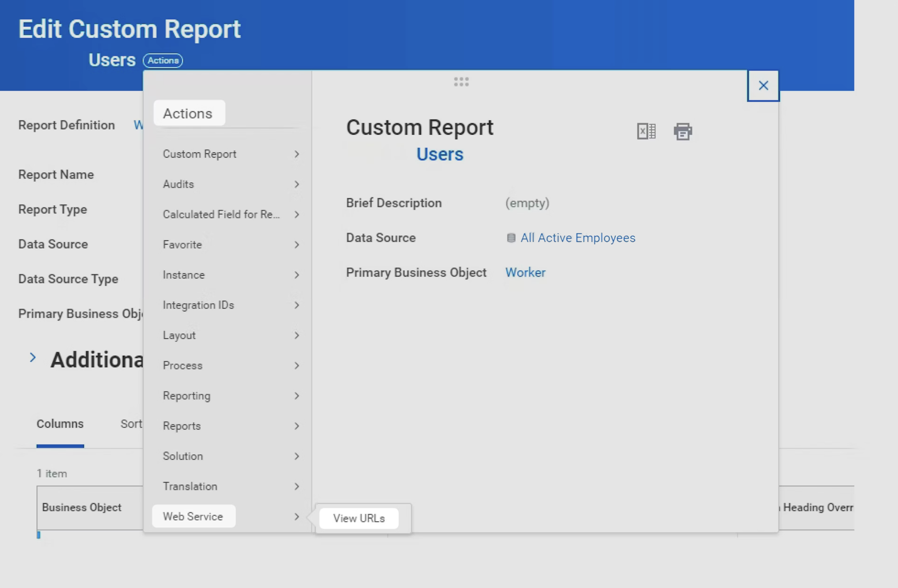Open the Worker business object link
This screenshot has width=898, height=588.
(x=525, y=272)
